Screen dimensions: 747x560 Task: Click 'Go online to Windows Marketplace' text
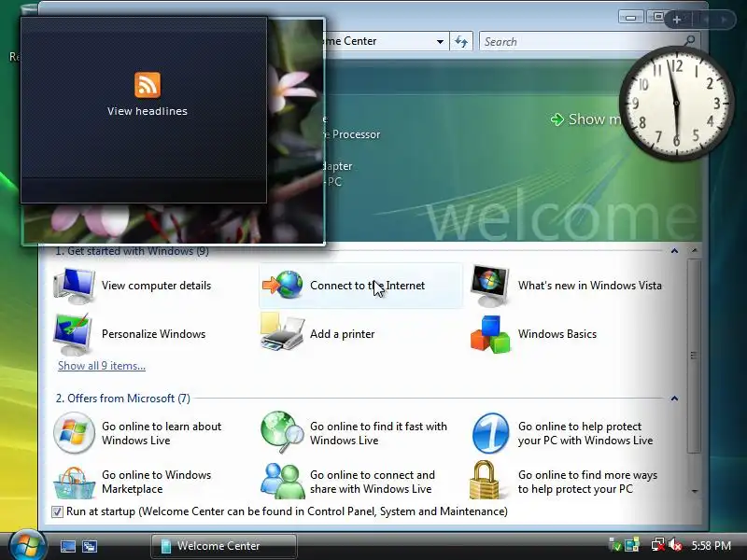(156, 482)
